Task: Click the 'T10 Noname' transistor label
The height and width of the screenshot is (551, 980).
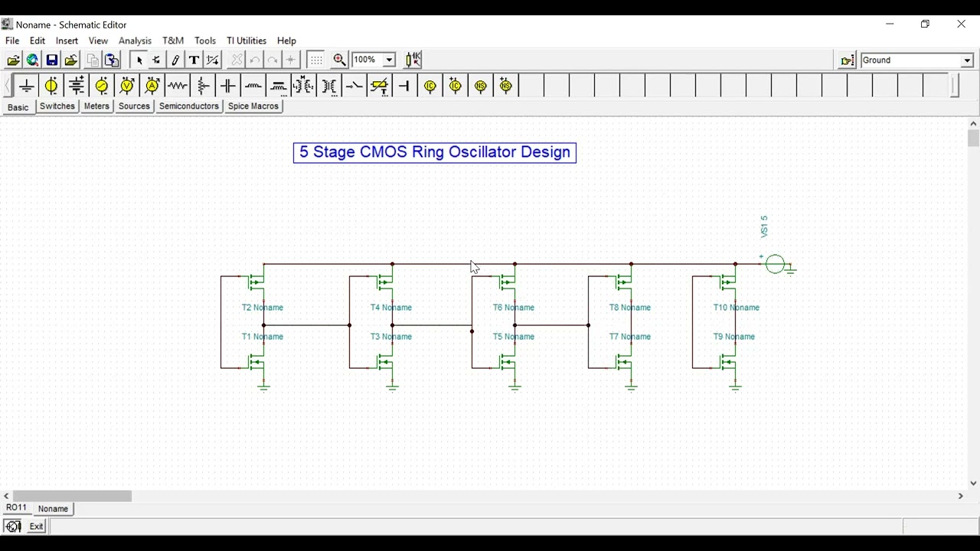Action: click(737, 308)
